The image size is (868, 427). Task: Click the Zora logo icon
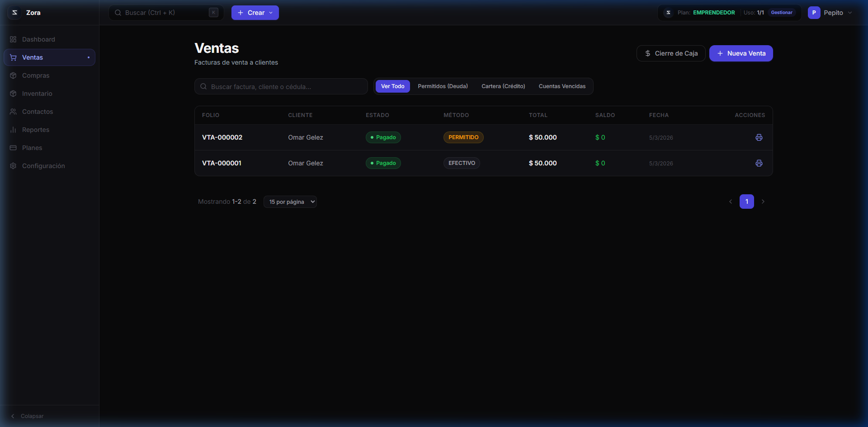15,13
